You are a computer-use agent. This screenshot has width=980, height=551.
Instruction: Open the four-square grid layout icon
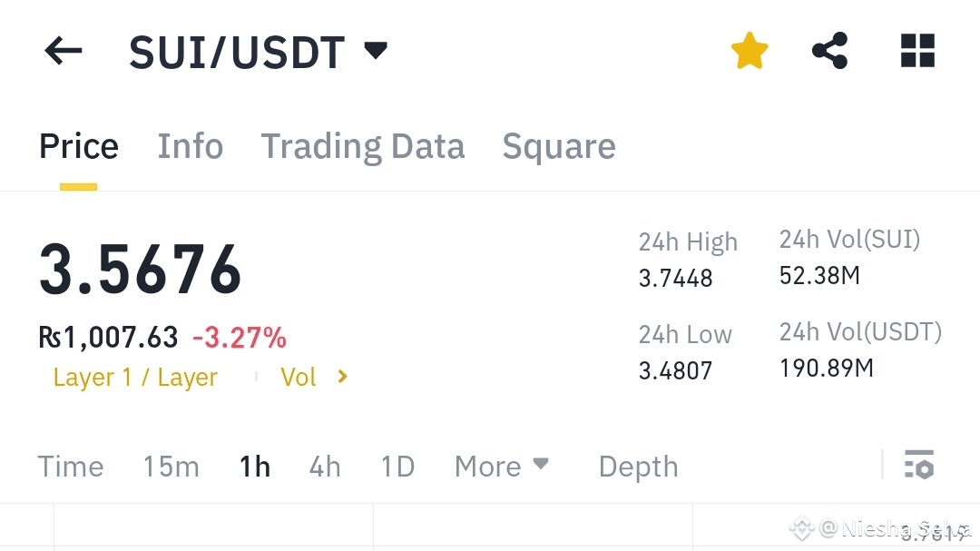(917, 51)
